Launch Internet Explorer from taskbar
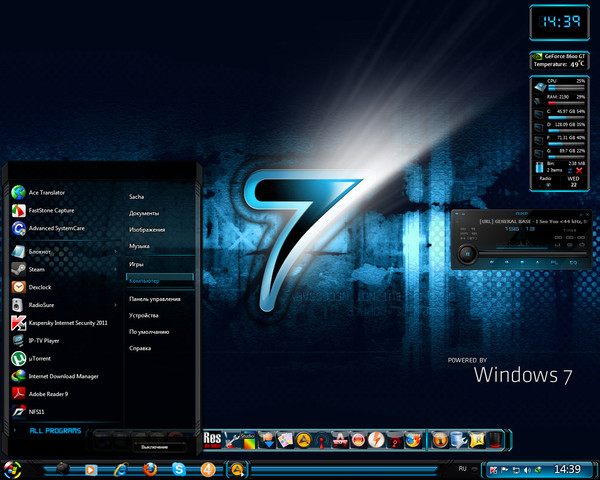Viewport: 600px width, 480px height. click(x=121, y=470)
